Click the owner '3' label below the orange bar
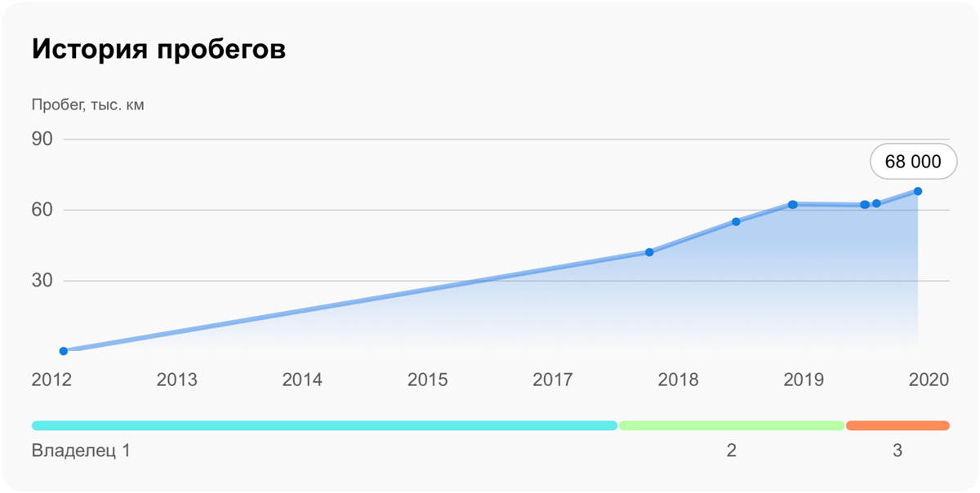 898,451
